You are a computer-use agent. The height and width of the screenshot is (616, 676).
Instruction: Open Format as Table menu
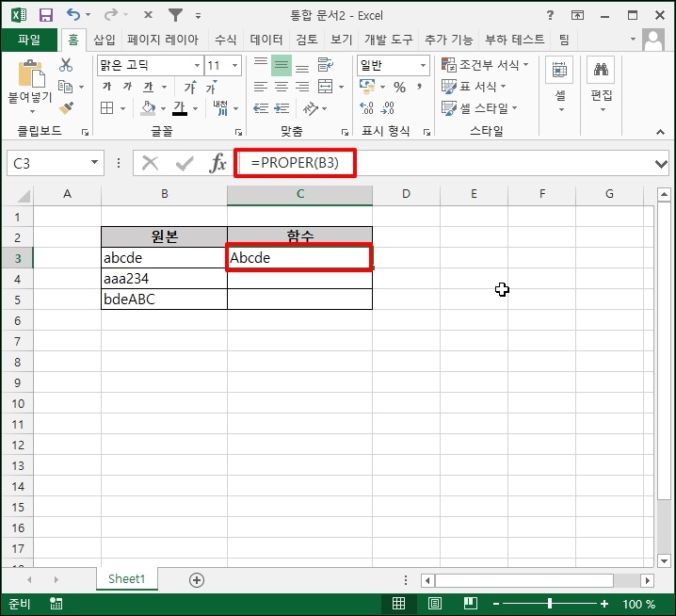click(x=474, y=87)
